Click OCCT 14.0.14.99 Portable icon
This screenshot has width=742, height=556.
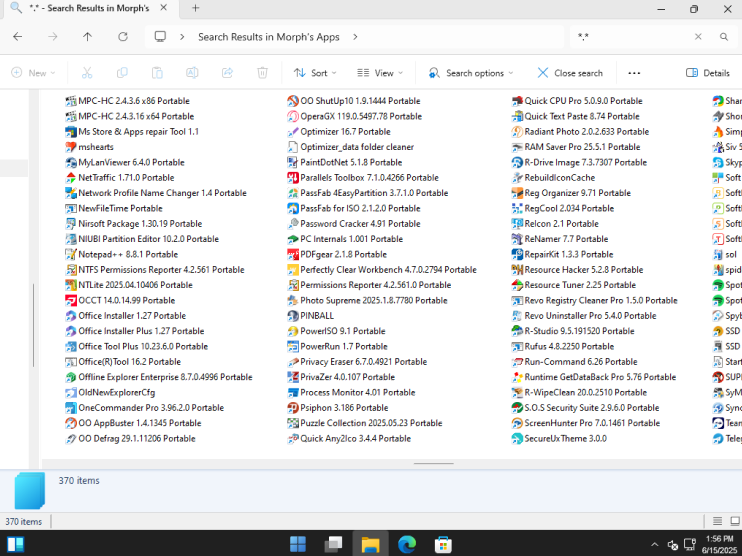point(71,300)
